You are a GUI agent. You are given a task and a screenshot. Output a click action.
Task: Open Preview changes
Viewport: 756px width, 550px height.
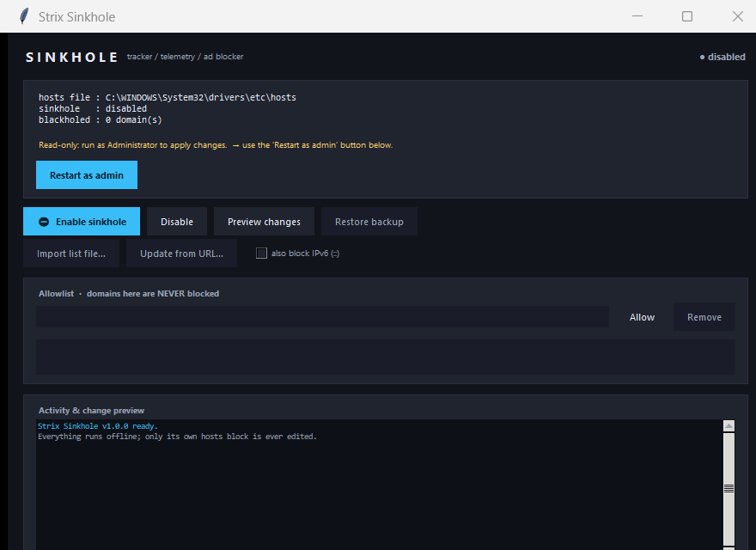pyautogui.click(x=264, y=222)
